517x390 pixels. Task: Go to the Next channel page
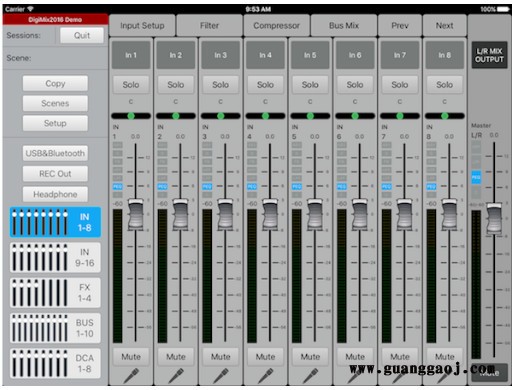click(444, 26)
